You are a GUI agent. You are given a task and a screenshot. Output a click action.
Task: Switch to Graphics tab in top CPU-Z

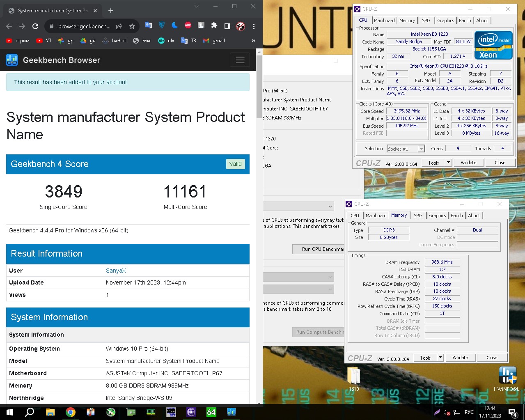coord(445,21)
